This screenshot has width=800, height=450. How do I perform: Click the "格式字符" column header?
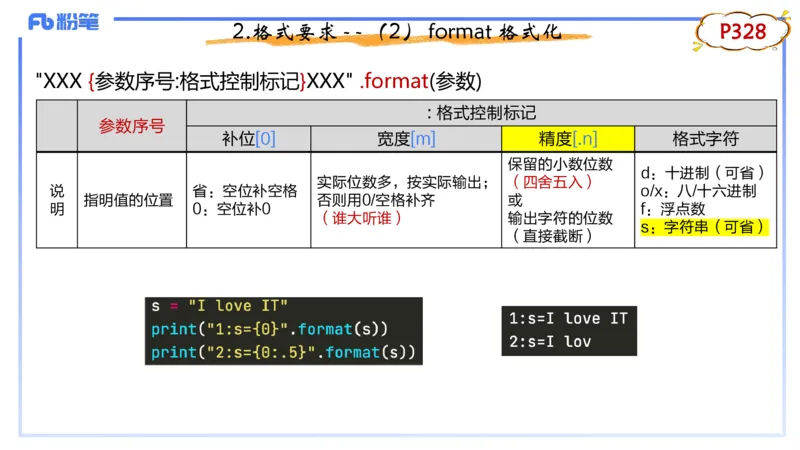(705, 138)
